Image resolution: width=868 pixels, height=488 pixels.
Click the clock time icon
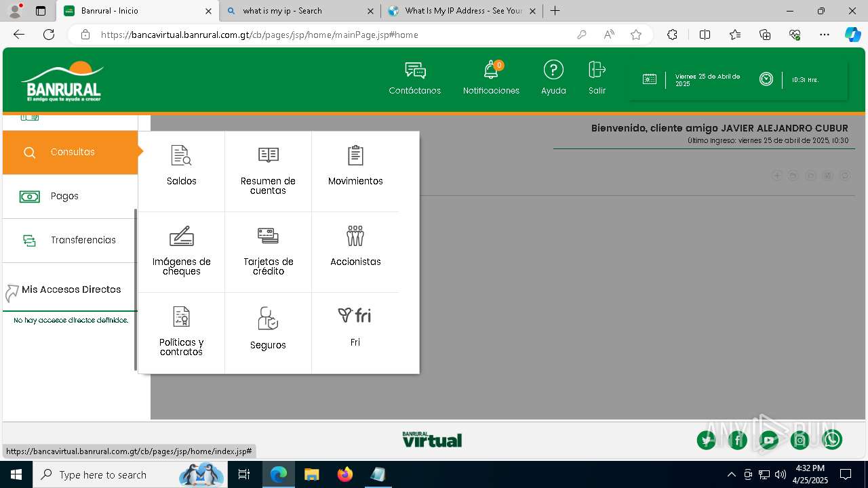766,79
